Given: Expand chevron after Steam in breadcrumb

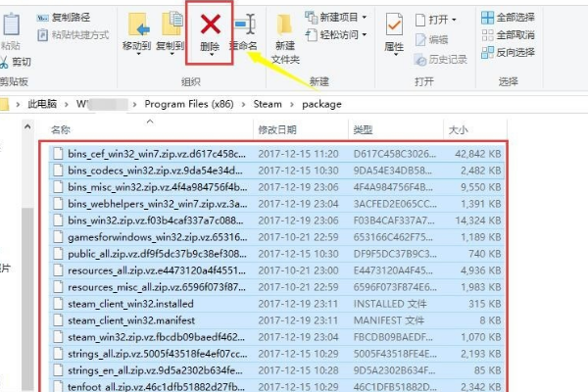Looking at the screenshot, I should click(292, 104).
